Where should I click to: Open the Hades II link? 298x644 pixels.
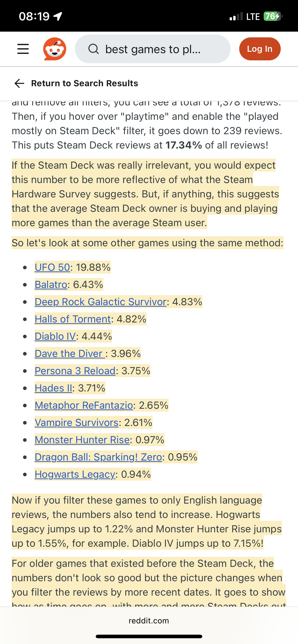53,388
